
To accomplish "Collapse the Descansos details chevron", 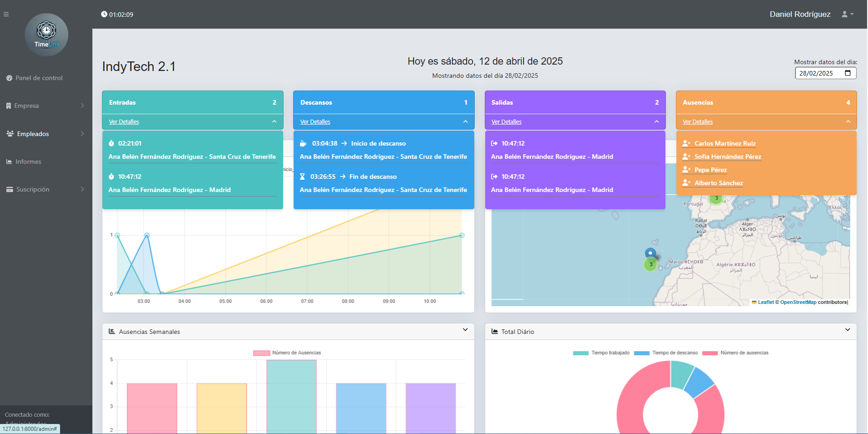I will click(x=465, y=121).
